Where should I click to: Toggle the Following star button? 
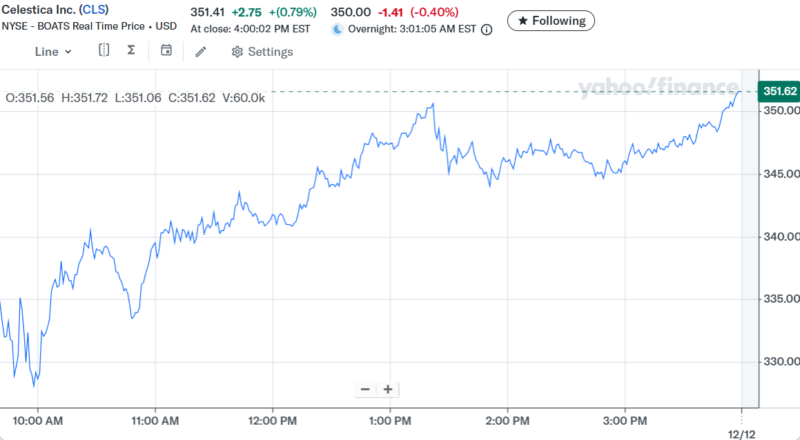pos(551,20)
